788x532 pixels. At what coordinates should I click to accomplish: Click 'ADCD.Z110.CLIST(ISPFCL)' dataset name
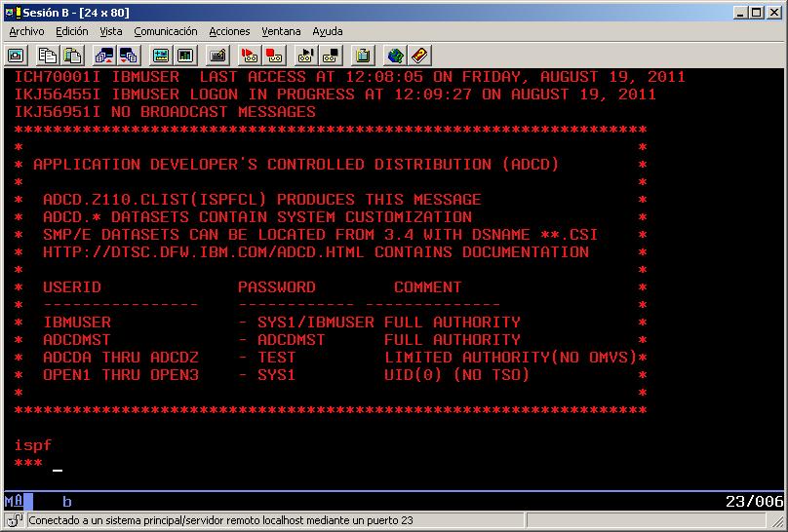click(154, 200)
